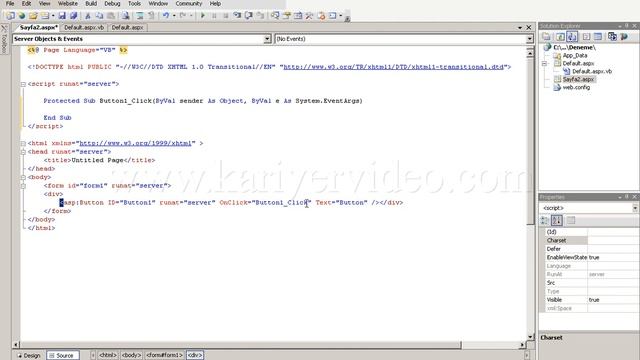Open the Help menu
The width and height of the screenshot is (640, 360).
215,4
